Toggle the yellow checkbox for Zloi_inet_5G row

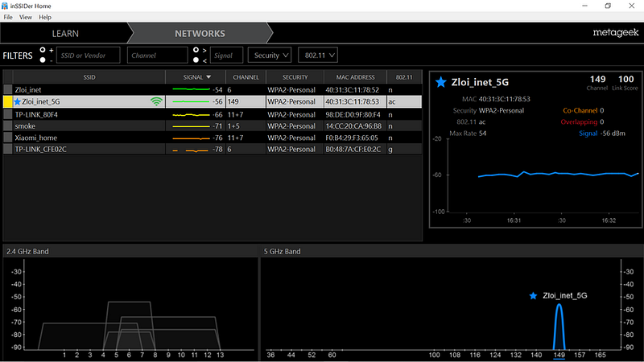coord(8,102)
